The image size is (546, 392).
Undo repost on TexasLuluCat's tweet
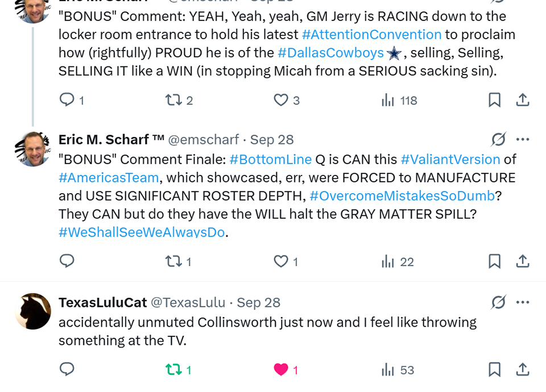coord(172,370)
